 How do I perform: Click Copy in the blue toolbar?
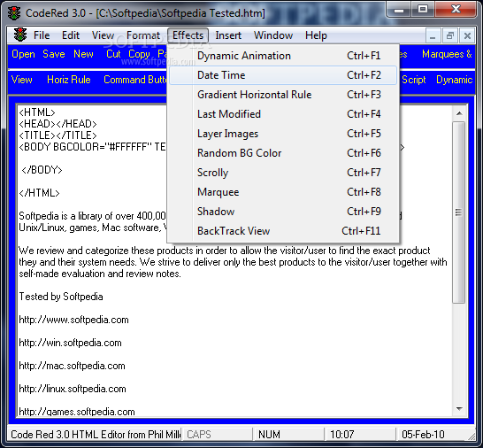139,54
